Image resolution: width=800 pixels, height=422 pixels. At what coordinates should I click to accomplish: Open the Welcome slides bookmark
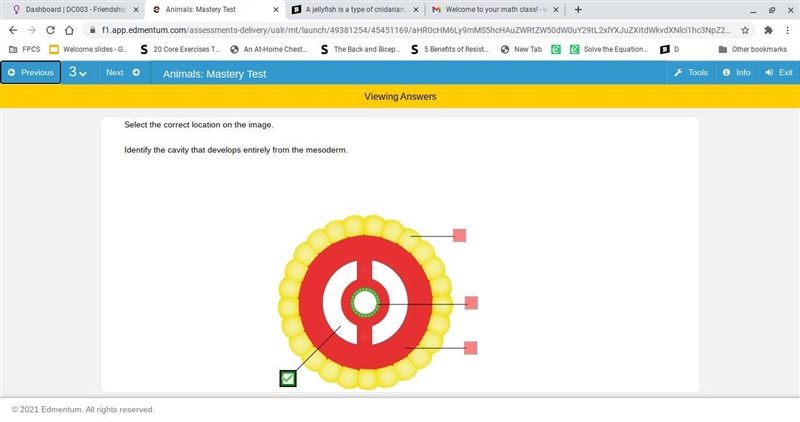point(88,49)
